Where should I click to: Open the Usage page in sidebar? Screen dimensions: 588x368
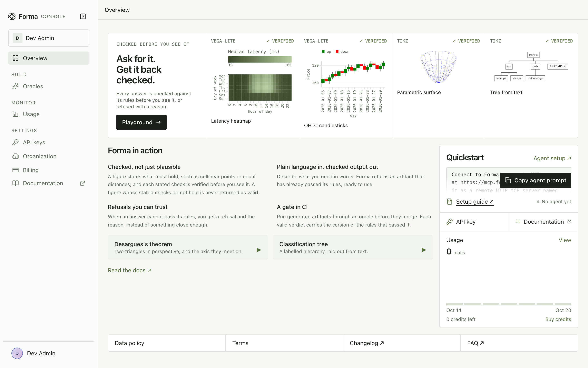tap(49, 114)
